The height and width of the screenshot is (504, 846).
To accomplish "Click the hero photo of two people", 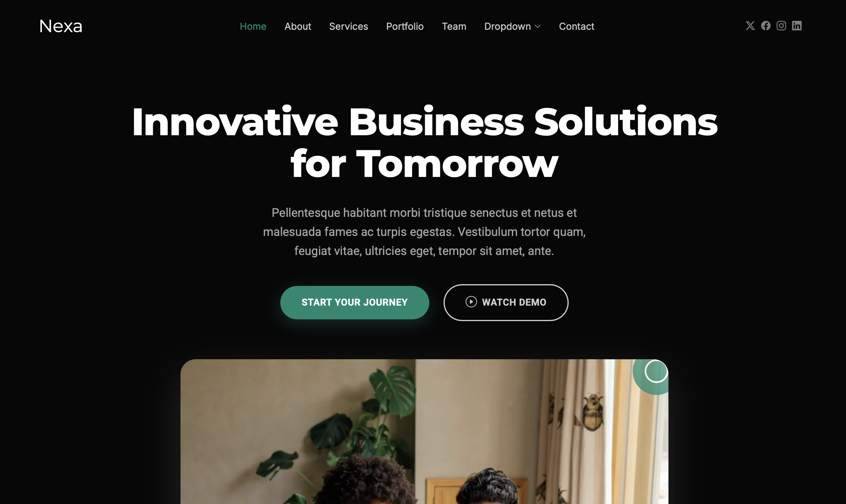I will coord(424,432).
